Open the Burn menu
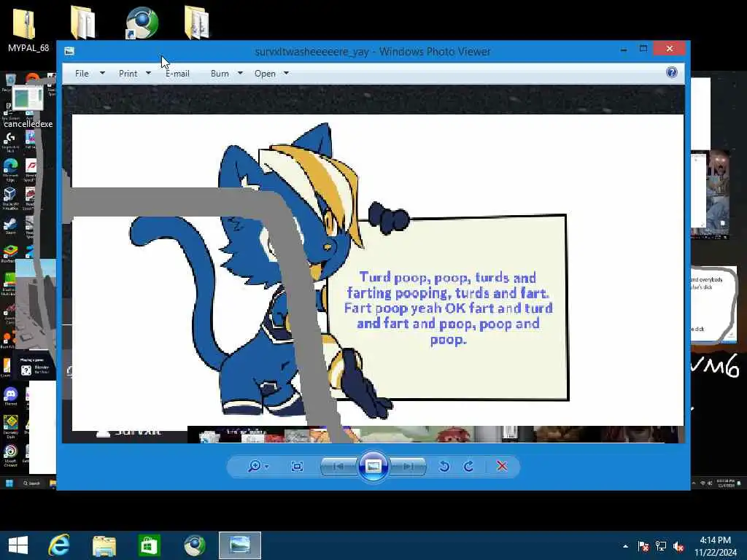The width and height of the screenshot is (747, 560). [x=220, y=74]
